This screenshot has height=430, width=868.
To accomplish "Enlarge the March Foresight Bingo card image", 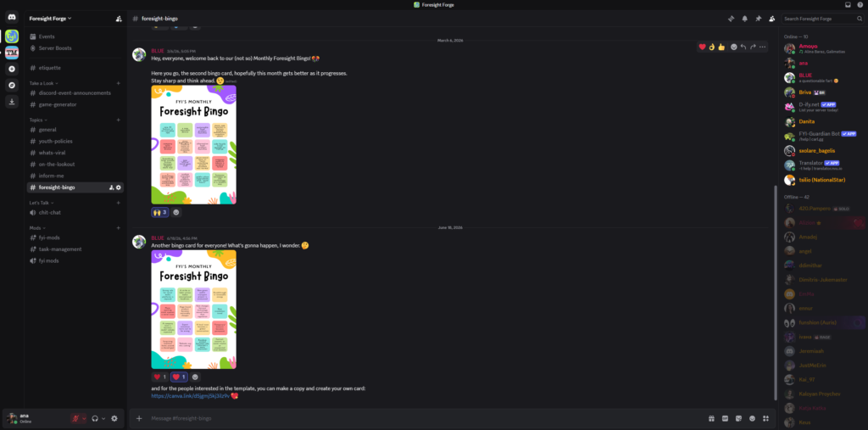I will (x=194, y=145).
